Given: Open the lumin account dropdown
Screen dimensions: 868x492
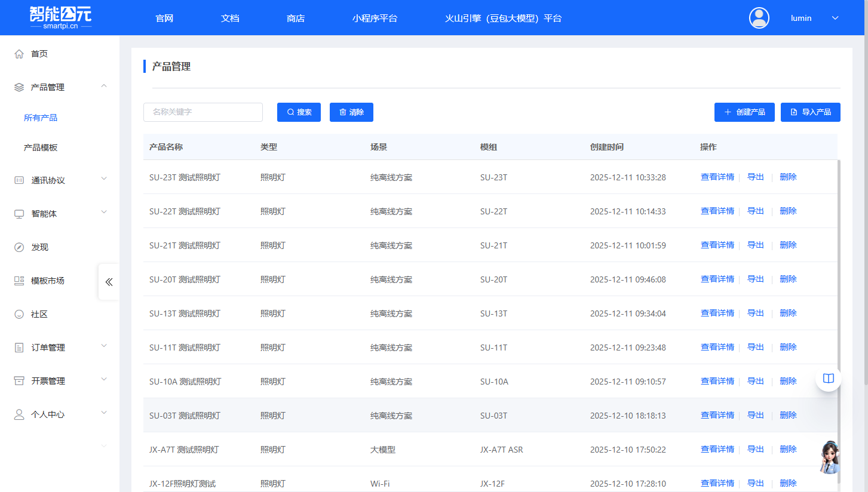Looking at the screenshot, I should point(835,18).
